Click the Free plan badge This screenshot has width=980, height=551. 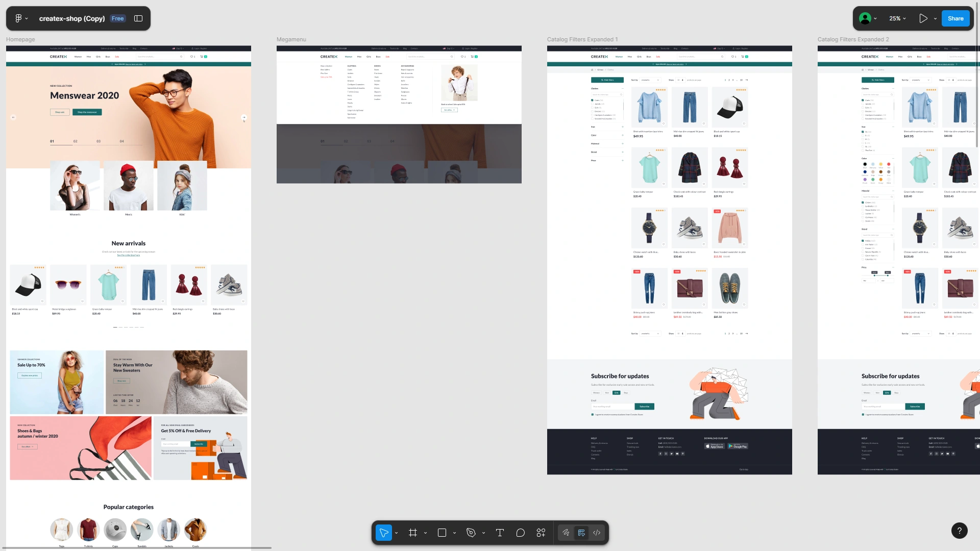[x=118, y=18]
